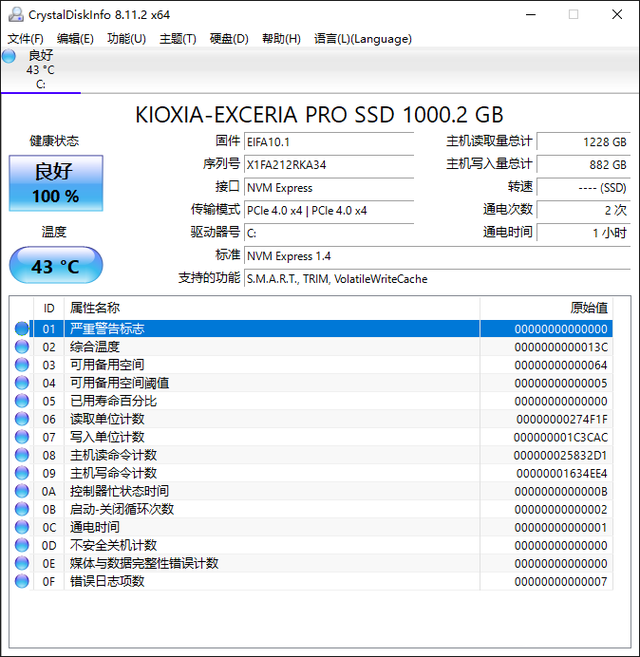Select the 已用寿命百分比 attribute row
Image resolution: width=640 pixels, height=657 pixels.
[x=313, y=401]
